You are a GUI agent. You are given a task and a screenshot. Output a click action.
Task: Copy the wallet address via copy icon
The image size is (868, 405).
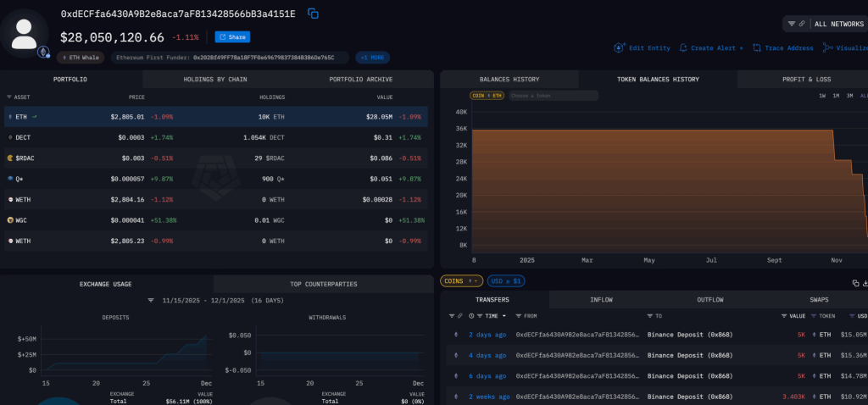(x=313, y=14)
